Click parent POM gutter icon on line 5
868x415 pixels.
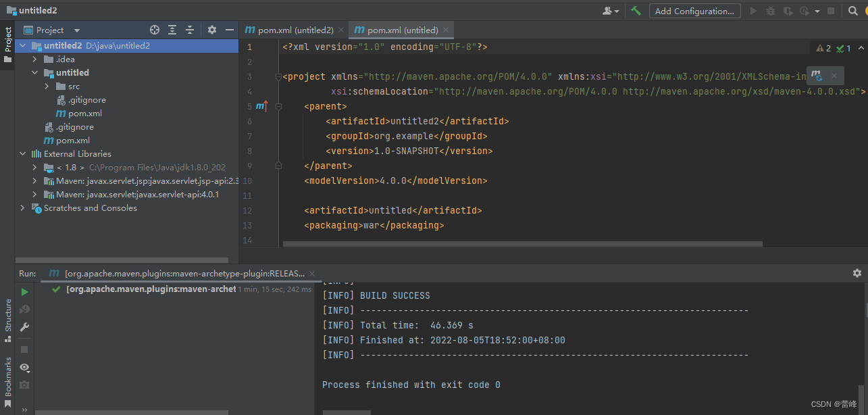262,106
